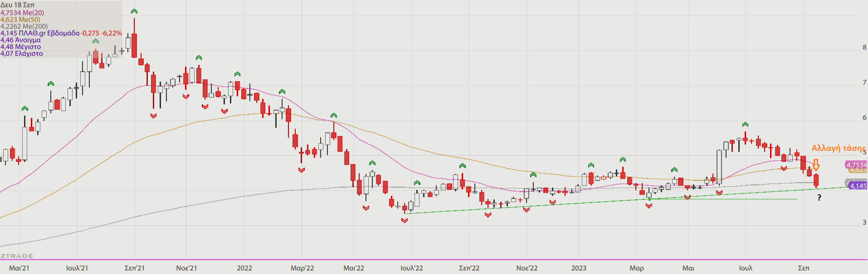Click the 'Μαρ'22' time axis label

point(302,268)
